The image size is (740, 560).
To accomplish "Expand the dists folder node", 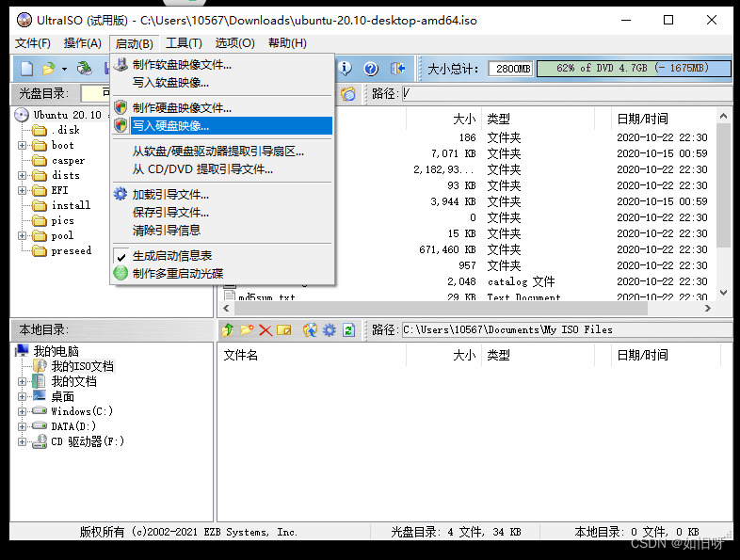I will (x=23, y=175).
